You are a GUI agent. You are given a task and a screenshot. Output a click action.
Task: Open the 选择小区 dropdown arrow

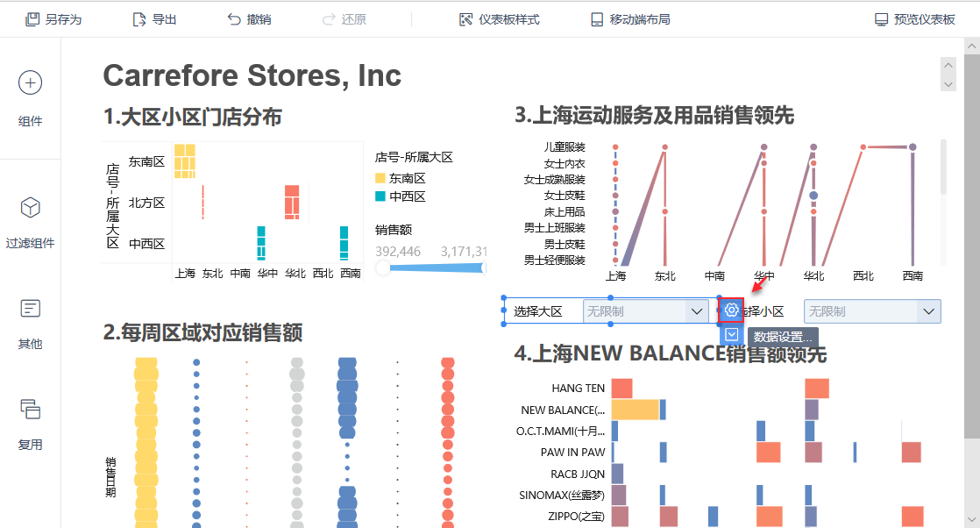928,311
